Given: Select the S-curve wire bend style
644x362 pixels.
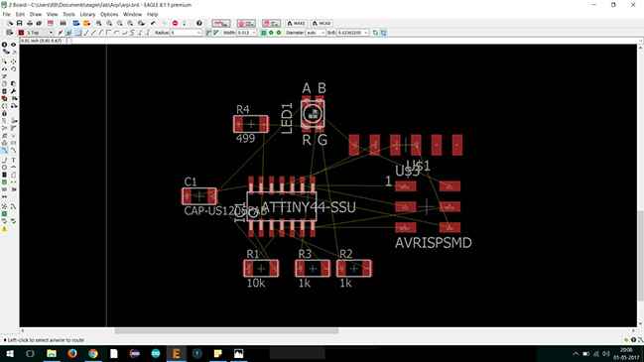Looking at the screenshot, I should [x=132, y=33].
